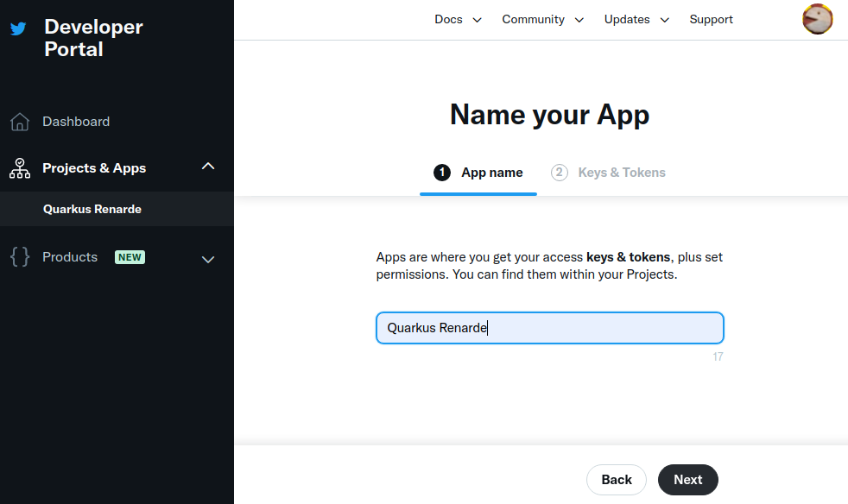Open the user profile avatar
The image size is (848, 504).
tap(817, 19)
